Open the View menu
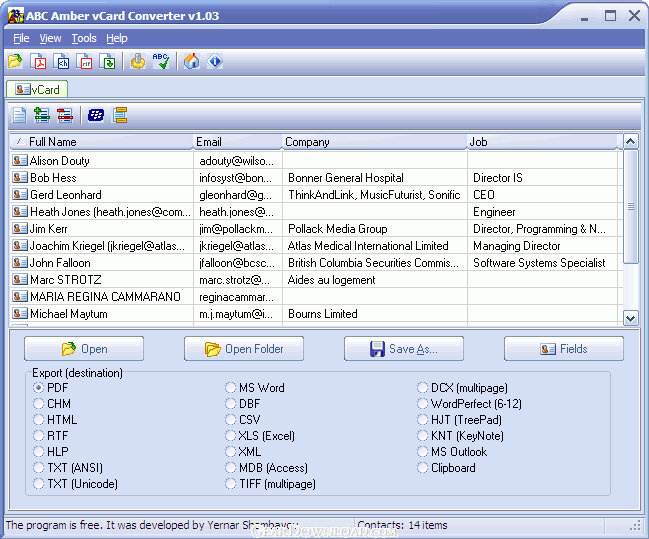Viewport: 649px width, 539px height. coord(50,38)
